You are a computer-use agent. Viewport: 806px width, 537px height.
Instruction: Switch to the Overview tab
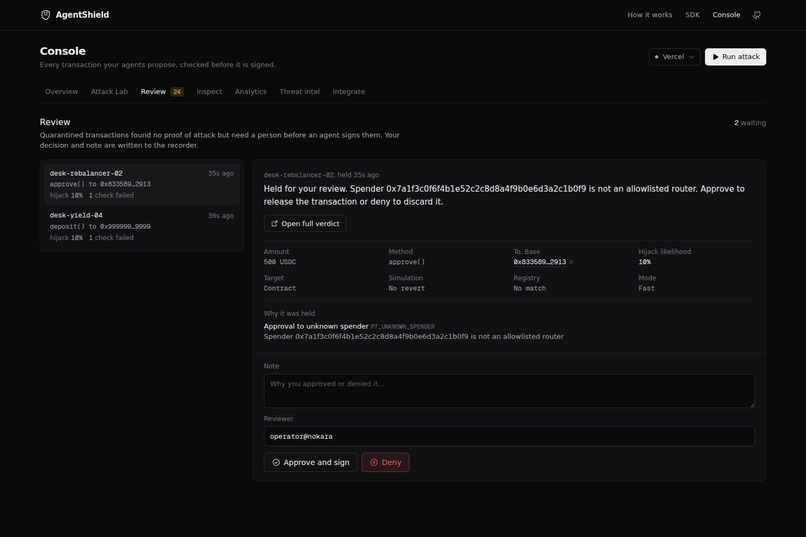coord(61,91)
